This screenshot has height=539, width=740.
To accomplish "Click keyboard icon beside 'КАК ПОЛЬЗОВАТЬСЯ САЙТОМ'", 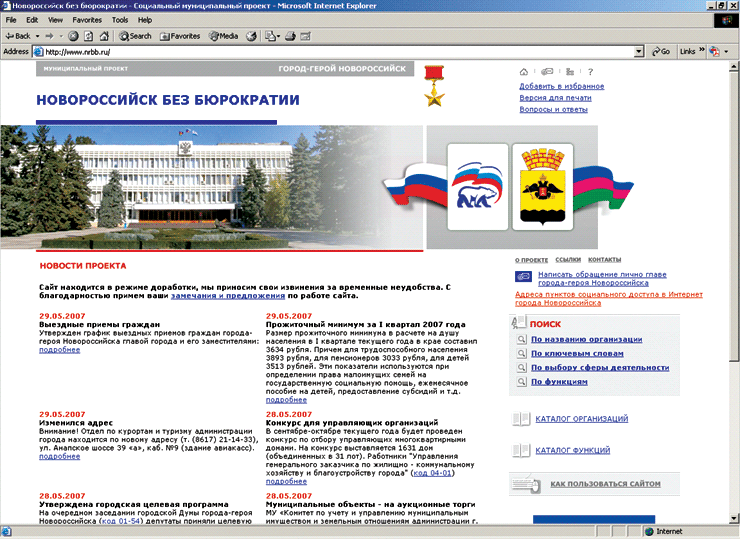I will tap(526, 484).
